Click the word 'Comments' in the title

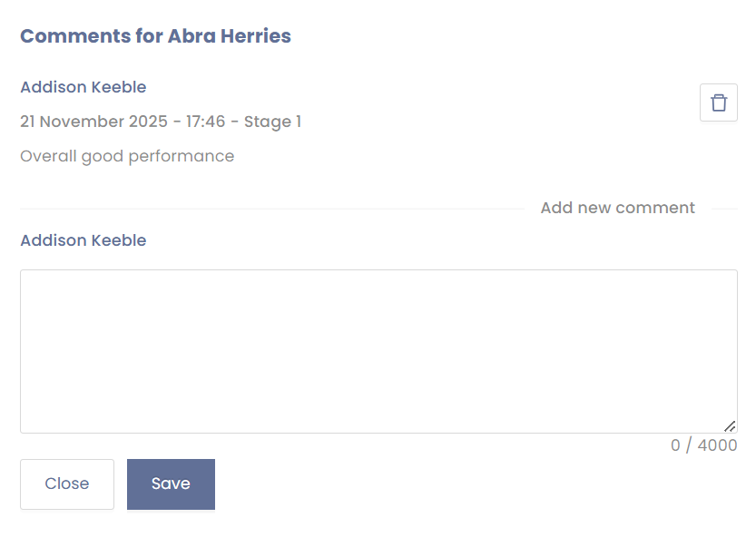tap(74, 36)
